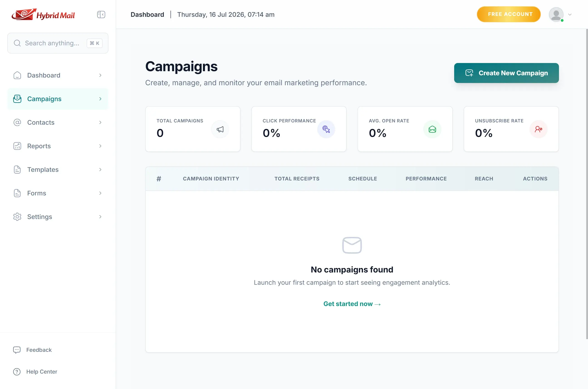
Task: Click the Feedback speech bubble icon
Action: [x=17, y=350]
